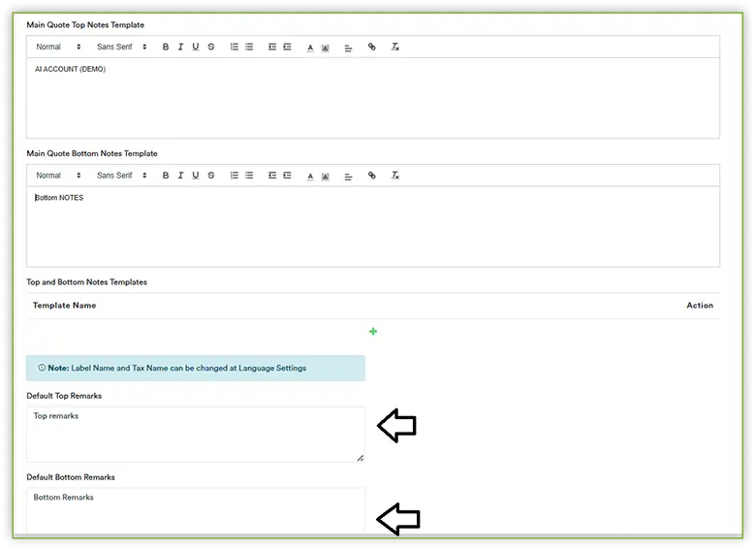The width and height of the screenshot is (756, 551).
Task: Select the 'Bottom NOTES' editor text
Action: pos(59,198)
